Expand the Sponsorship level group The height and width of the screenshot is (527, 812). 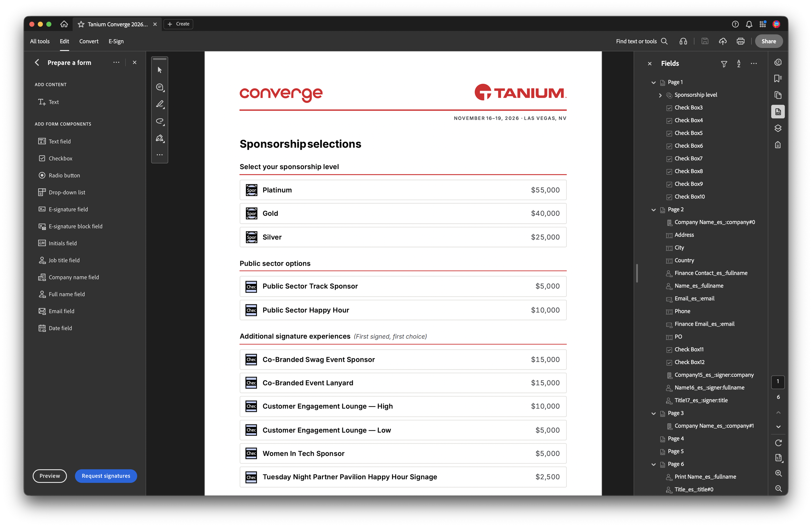coord(660,95)
